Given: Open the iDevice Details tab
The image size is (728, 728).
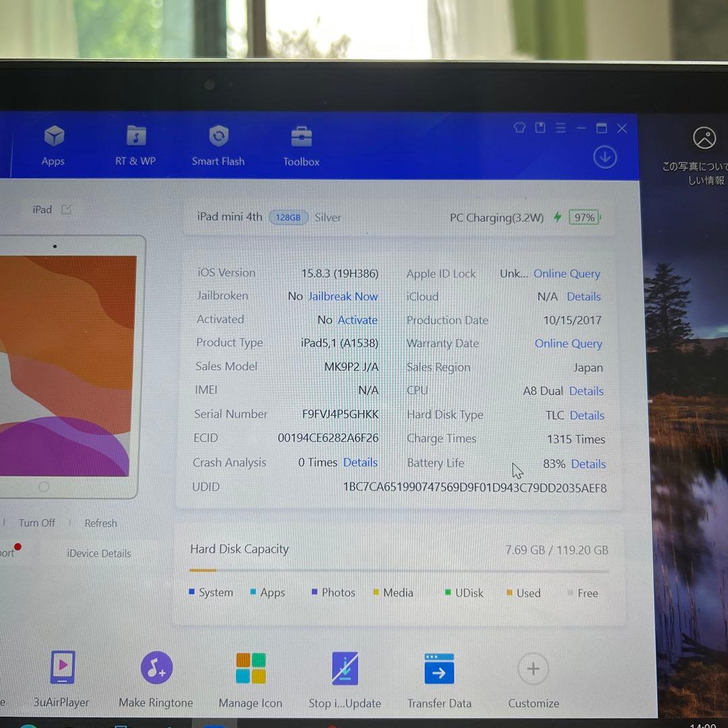Looking at the screenshot, I should (x=99, y=553).
